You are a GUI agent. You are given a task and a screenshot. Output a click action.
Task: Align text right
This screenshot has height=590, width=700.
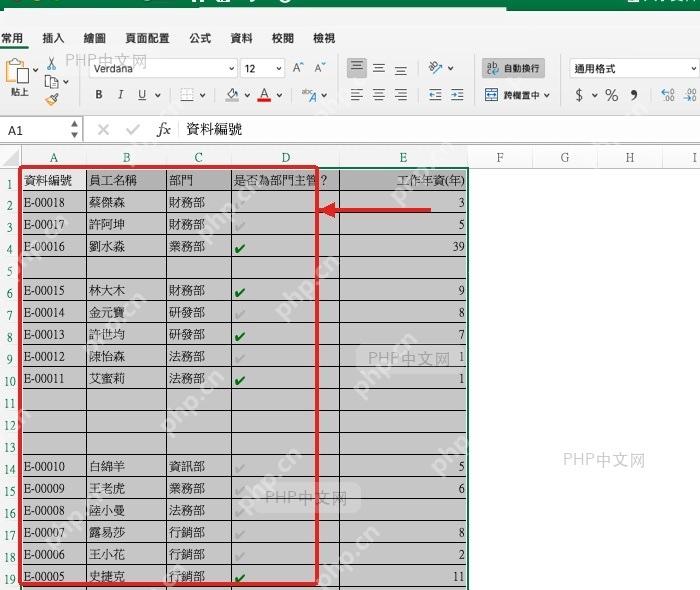401,95
